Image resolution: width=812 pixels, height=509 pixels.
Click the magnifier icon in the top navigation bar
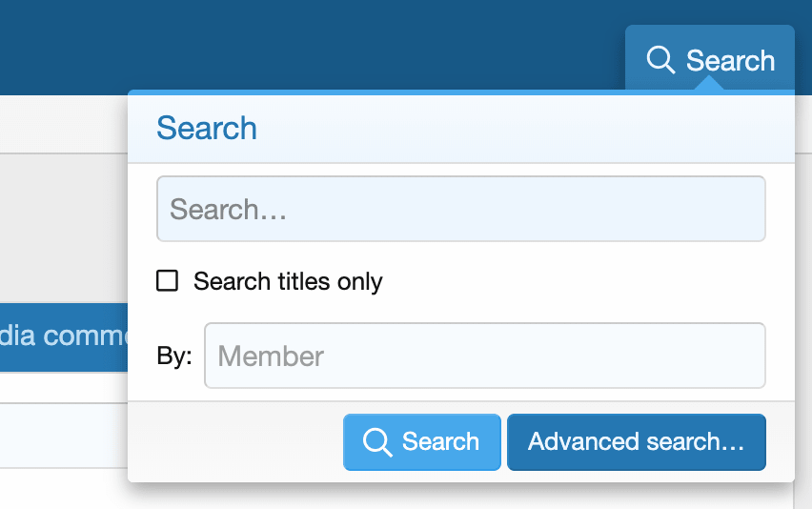coord(660,60)
